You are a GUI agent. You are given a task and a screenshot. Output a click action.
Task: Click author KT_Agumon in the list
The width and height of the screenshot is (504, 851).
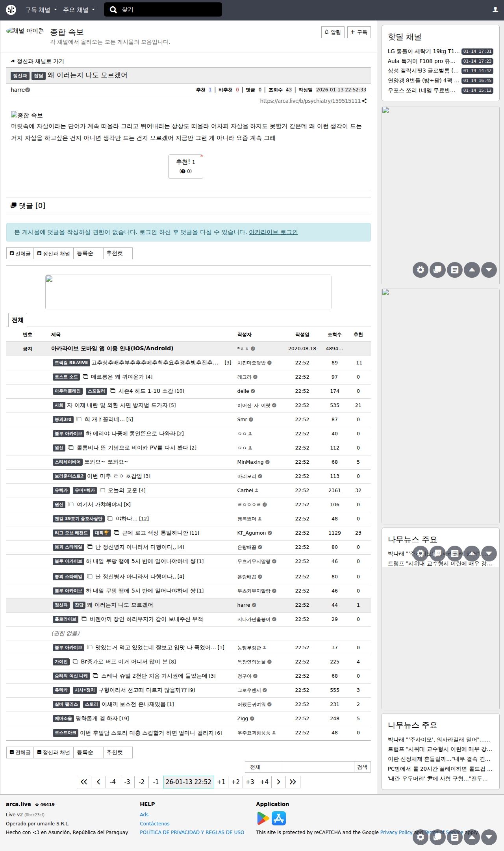[252, 533]
